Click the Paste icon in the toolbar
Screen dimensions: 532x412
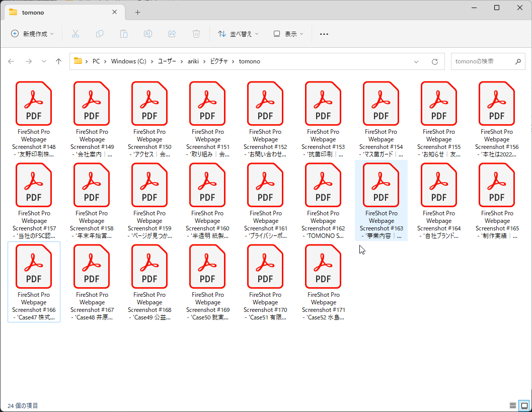(x=123, y=34)
